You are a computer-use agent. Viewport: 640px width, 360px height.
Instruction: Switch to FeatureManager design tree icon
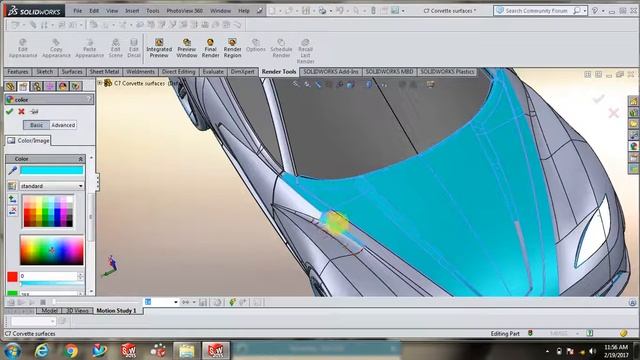tap(11, 86)
